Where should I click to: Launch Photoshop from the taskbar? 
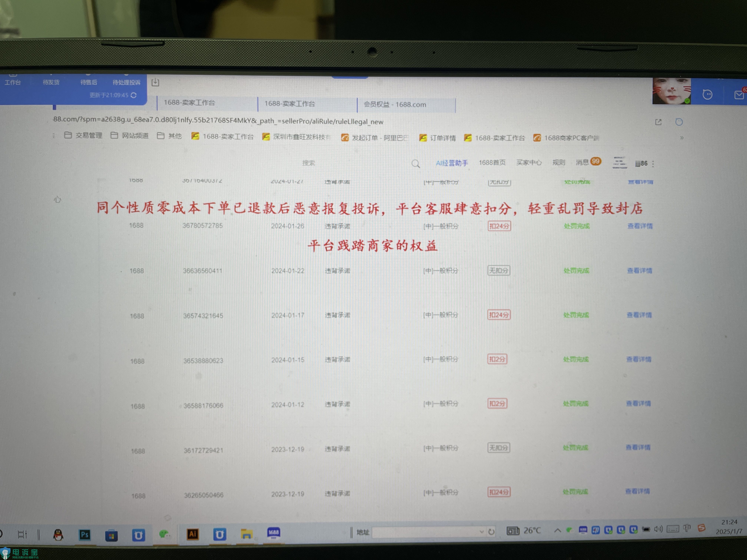pos(85,535)
